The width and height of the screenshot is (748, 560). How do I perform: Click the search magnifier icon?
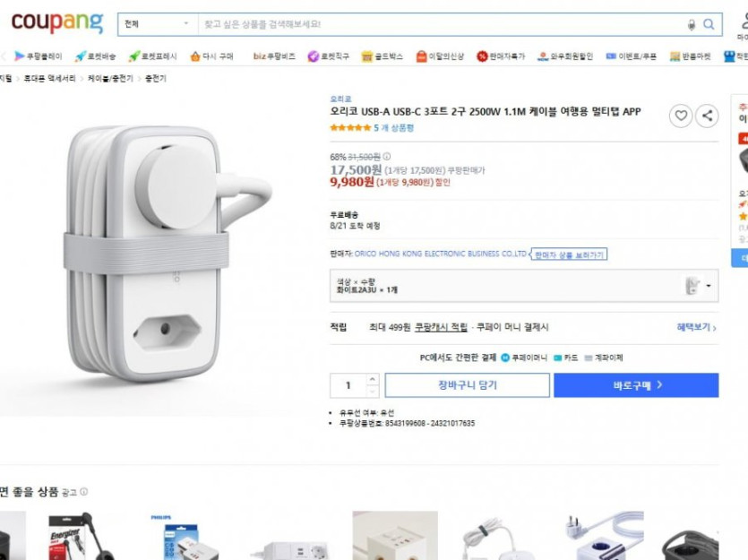709,24
